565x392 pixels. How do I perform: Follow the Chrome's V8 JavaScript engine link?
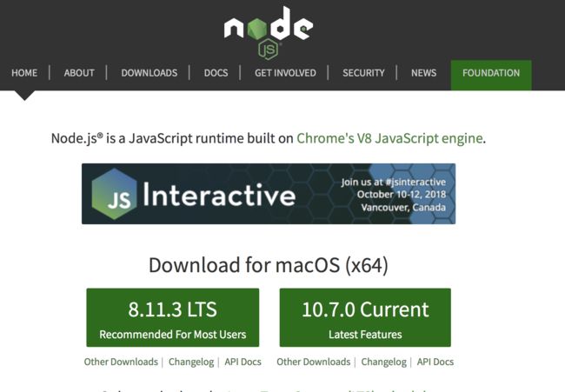coord(389,138)
